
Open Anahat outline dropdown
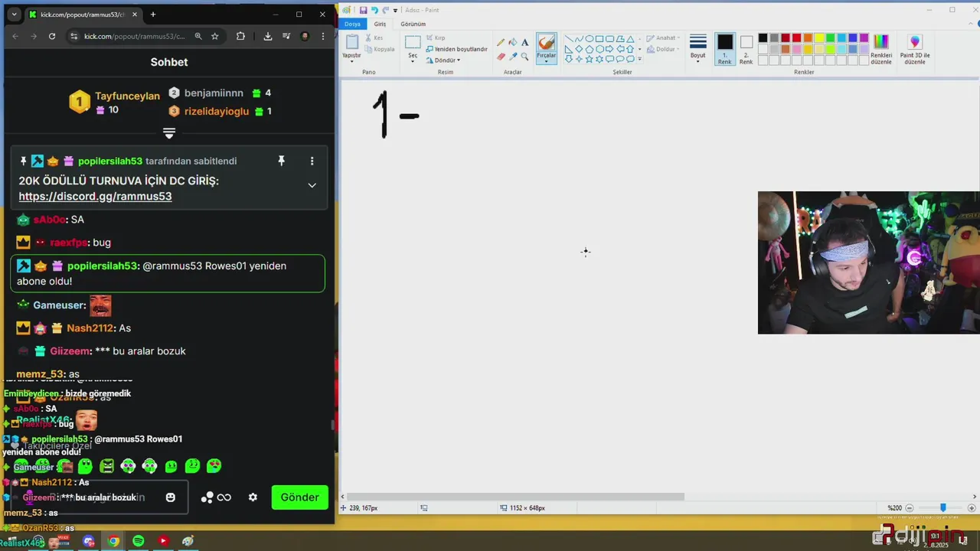click(662, 37)
